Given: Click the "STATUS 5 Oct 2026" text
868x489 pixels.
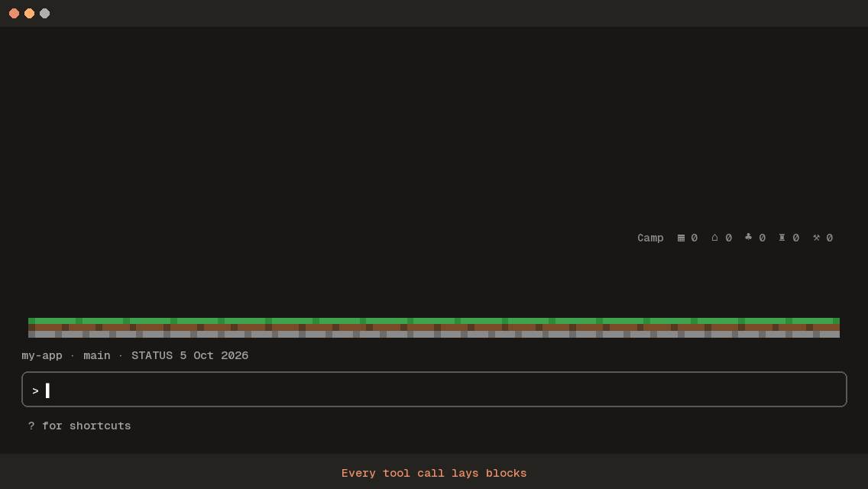Looking at the screenshot, I should [x=189, y=355].
